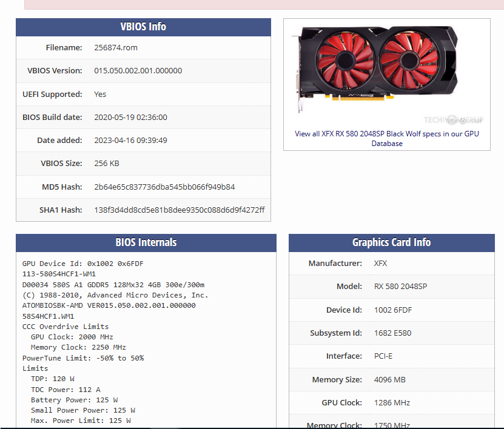Click the Memory Size value 4096 MB
This screenshot has height=429, width=504.
(389, 379)
